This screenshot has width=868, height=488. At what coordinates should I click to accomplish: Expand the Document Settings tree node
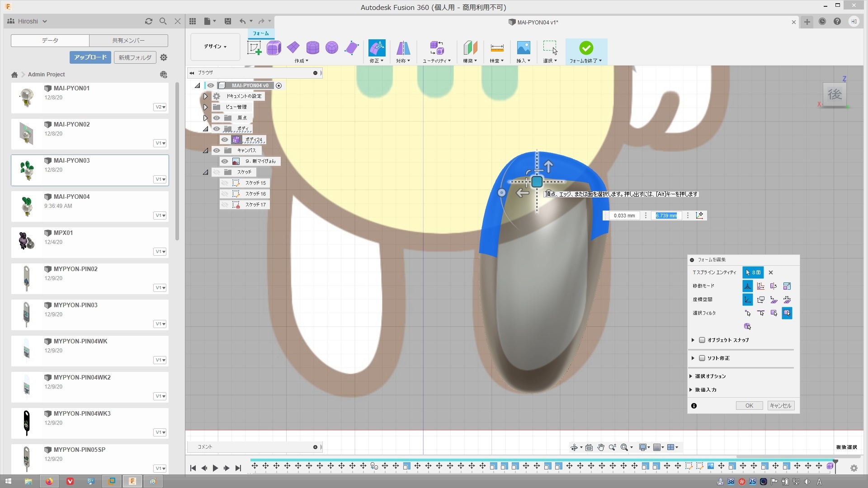[205, 96]
